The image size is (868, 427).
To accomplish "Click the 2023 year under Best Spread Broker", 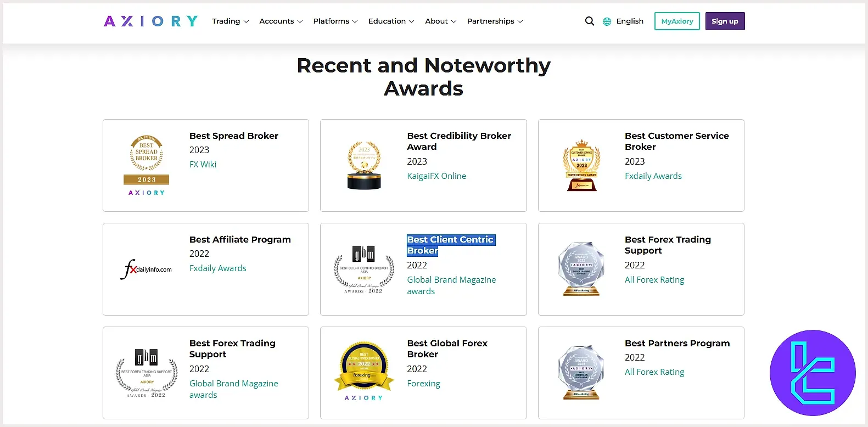I will click(199, 150).
